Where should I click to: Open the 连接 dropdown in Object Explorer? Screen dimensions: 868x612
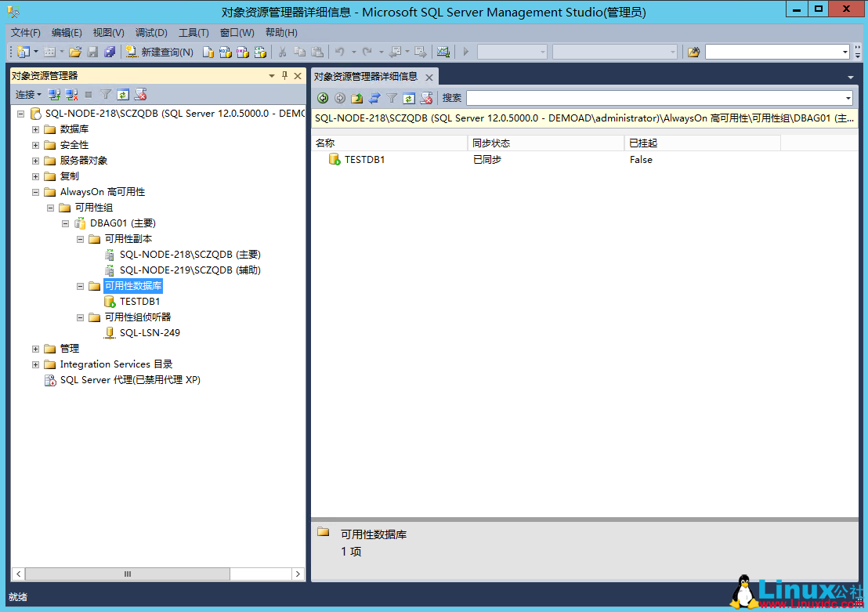27,94
